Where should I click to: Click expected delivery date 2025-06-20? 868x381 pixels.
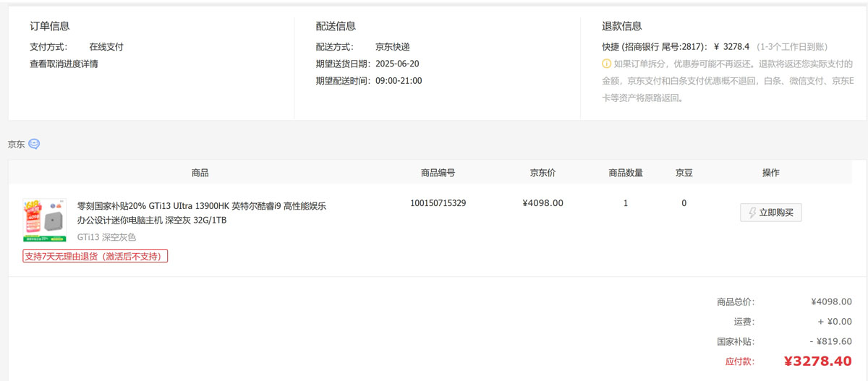(397, 64)
